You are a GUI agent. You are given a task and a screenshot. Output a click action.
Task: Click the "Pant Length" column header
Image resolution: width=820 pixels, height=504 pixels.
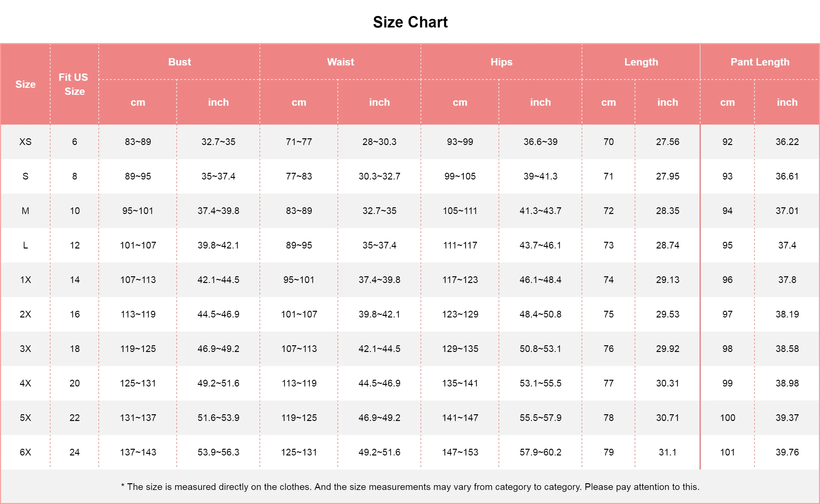(x=760, y=62)
